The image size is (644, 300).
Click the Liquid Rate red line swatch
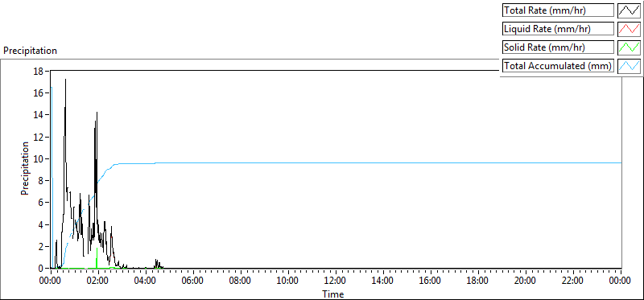tap(629, 29)
